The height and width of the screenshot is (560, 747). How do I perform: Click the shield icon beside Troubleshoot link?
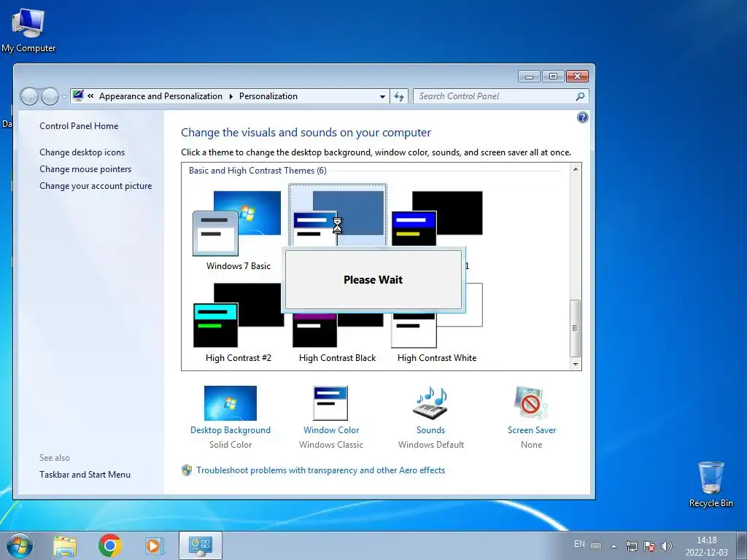187,470
